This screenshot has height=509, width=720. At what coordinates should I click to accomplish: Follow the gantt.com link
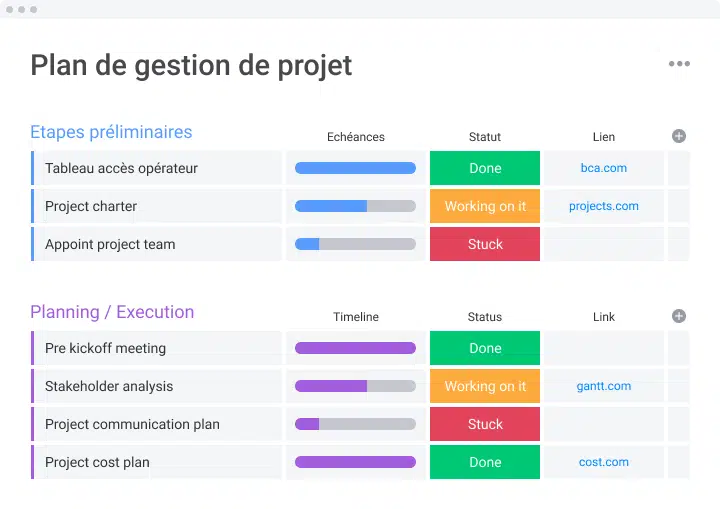[603, 386]
